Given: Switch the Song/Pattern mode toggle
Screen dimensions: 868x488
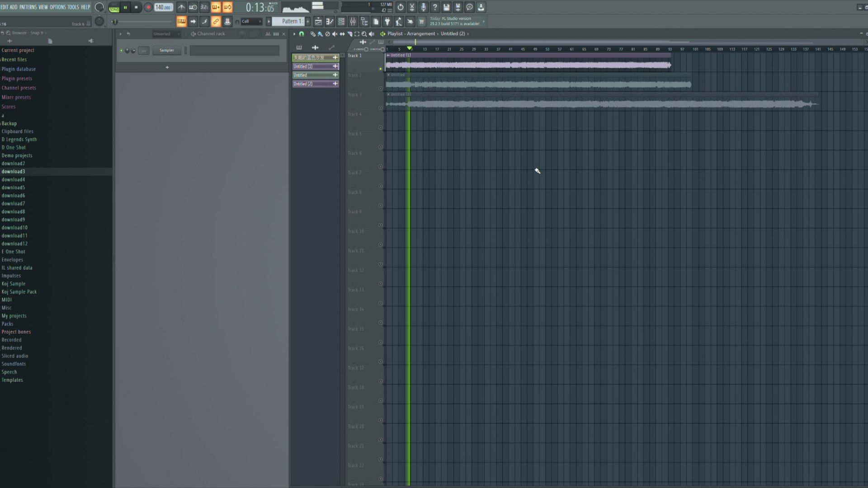Looking at the screenshot, I should 114,7.
